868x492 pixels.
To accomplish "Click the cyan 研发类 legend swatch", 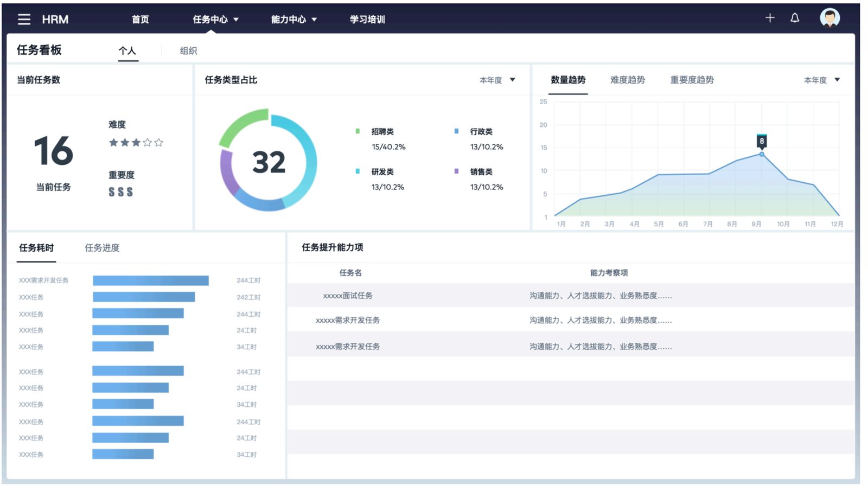I will [x=358, y=171].
